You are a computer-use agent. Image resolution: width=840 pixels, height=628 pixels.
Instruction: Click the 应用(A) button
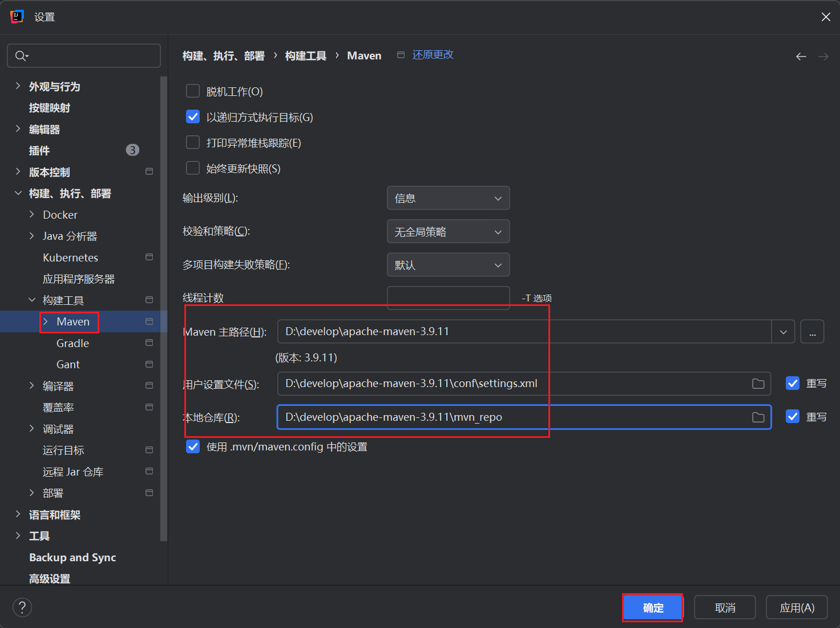797,608
